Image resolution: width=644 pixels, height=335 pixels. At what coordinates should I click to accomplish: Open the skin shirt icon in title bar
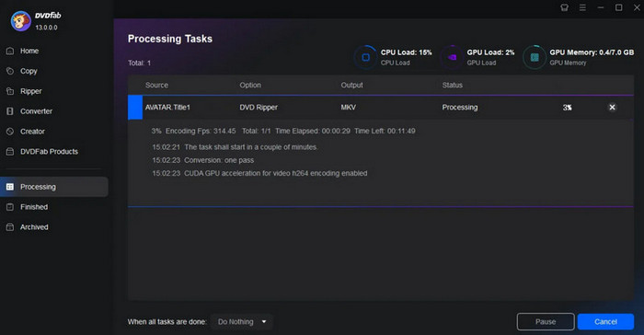pyautogui.click(x=564, y=7)
